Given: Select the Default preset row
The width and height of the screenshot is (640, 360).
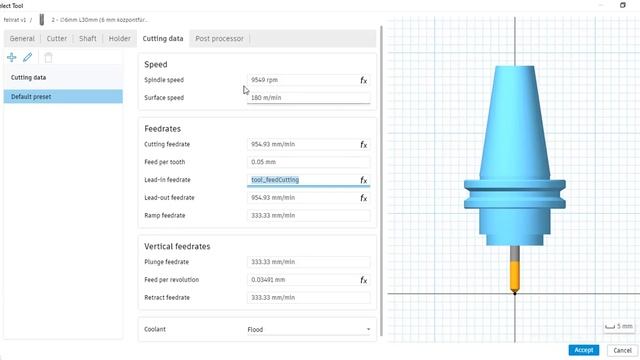Looking at the screenshot, I should (63, 97).
